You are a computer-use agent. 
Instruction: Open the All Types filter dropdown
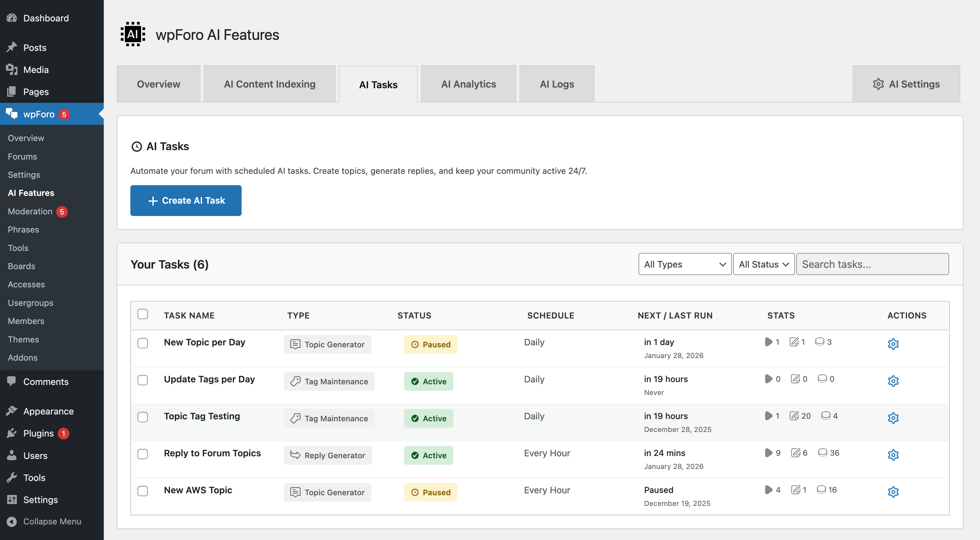click(684, 264)
